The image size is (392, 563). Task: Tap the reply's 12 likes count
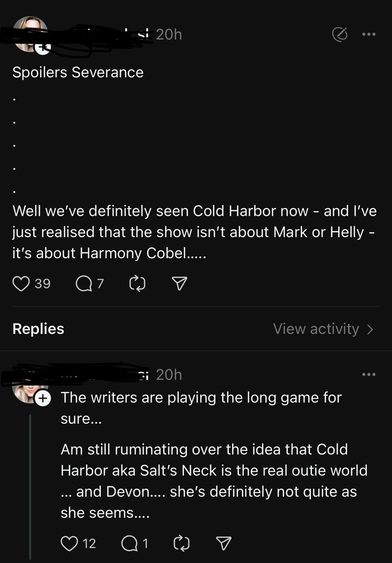(89, 543)
